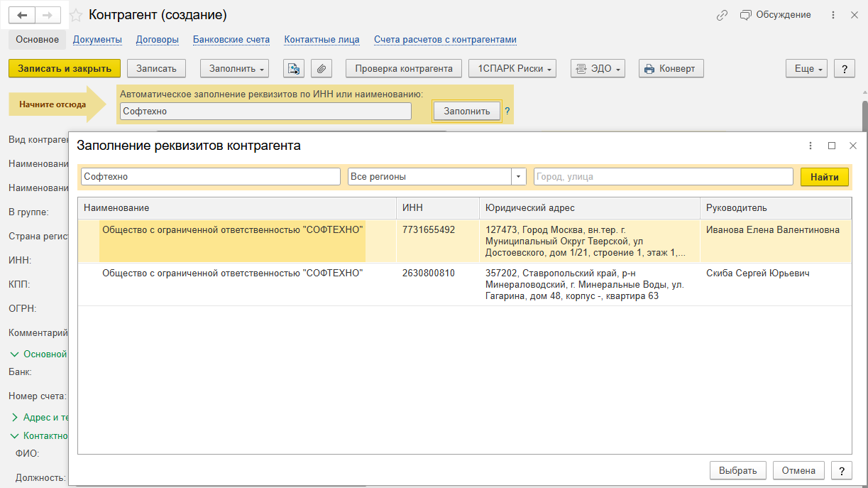
Task: Open dialog's three-dot options menu
Action: coord(811,146)
